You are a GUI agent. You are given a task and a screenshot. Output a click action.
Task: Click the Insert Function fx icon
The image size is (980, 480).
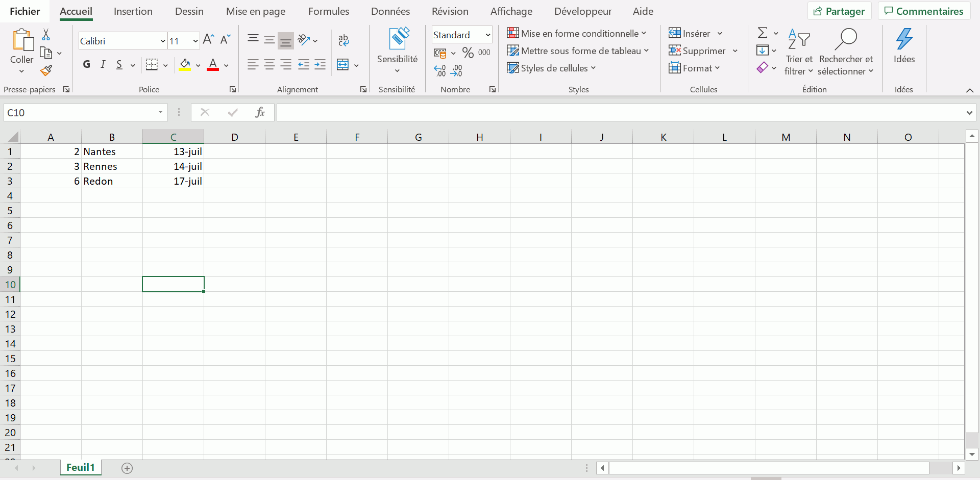260,112
